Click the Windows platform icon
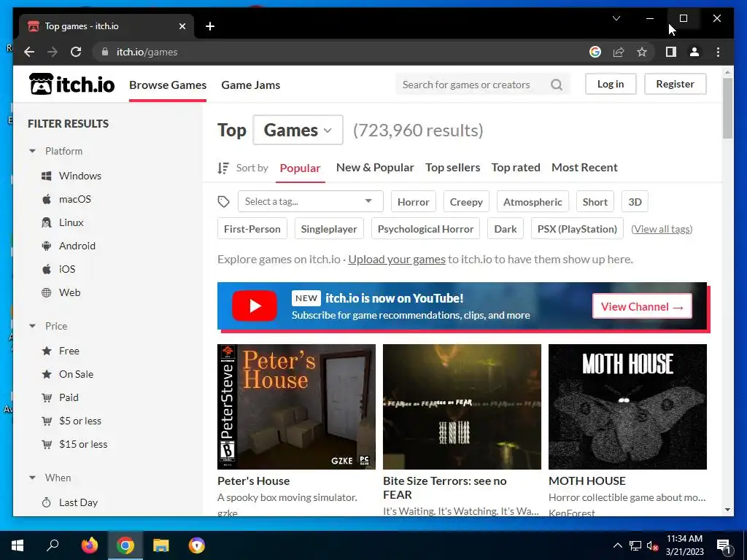747x560 pixels. [x=46, y=176]
